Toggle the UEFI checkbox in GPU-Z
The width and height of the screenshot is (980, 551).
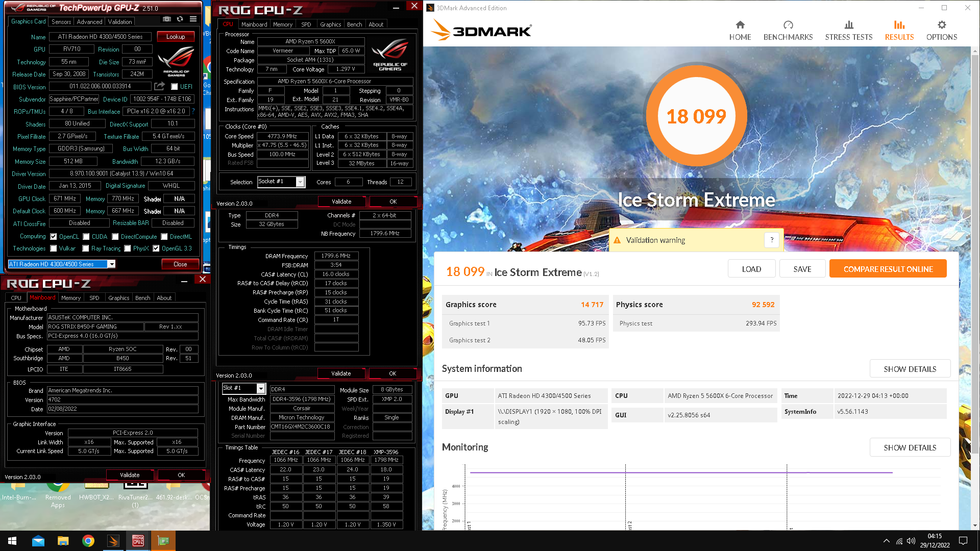pos(175,87)
